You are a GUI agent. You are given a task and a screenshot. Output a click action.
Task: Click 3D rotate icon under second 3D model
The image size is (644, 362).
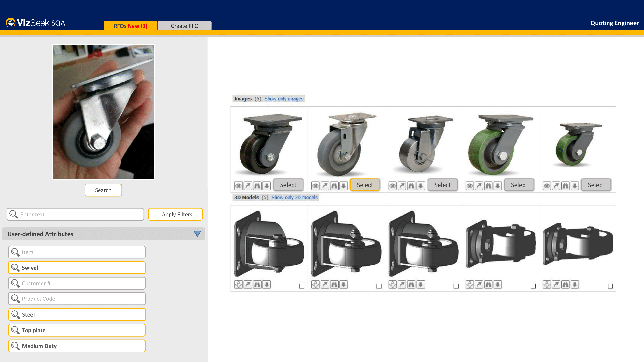tap(316, 284)
